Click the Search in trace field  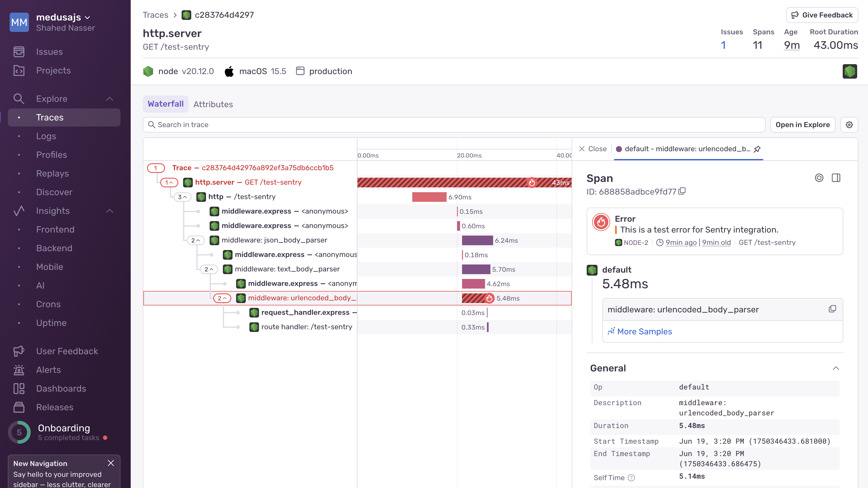(454, 125)
